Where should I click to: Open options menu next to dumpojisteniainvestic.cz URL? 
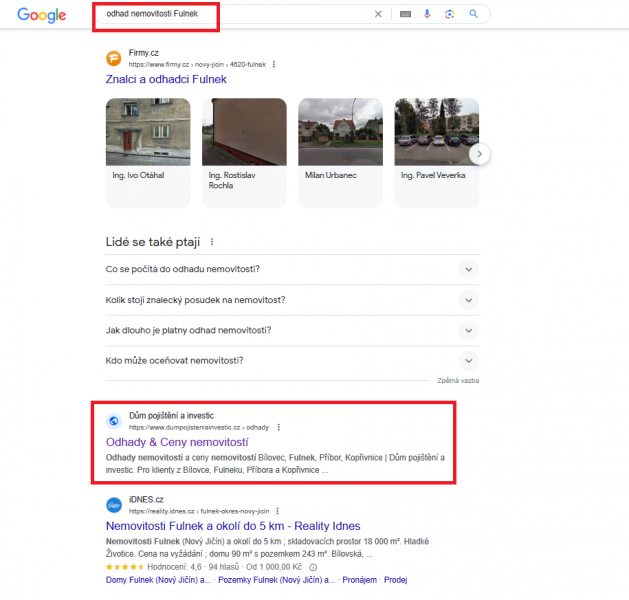coord(279,427)
